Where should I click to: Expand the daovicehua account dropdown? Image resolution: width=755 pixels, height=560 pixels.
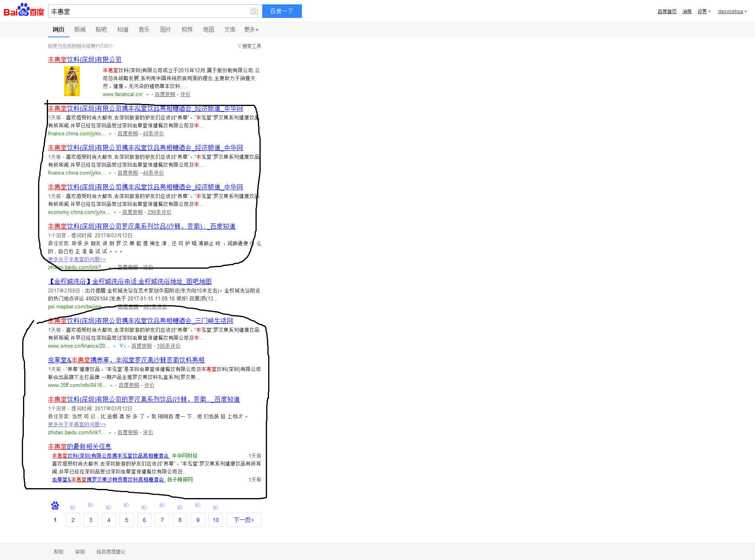(732, 12)
